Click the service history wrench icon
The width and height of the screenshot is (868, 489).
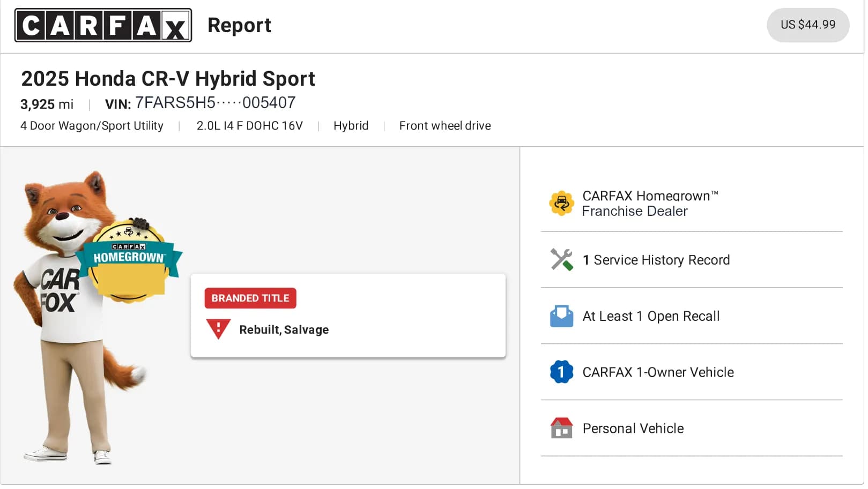click(x=561, y=260)
